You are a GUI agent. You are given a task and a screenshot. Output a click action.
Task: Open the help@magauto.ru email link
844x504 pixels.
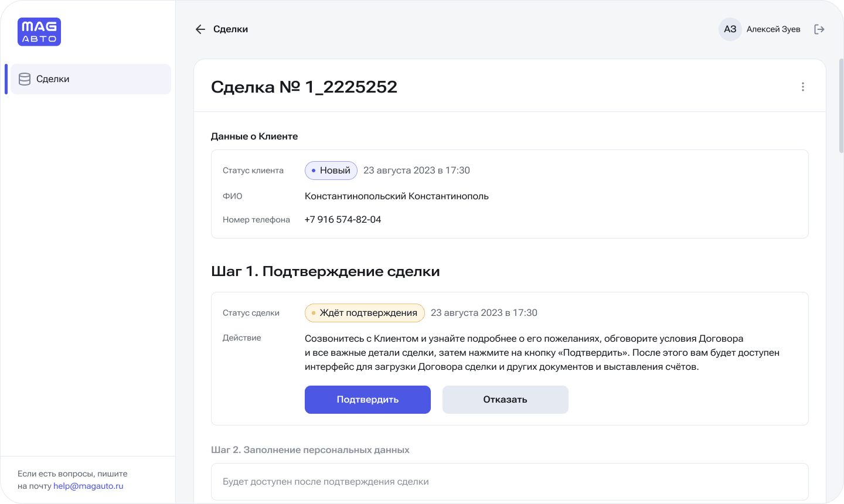point(88,486)
